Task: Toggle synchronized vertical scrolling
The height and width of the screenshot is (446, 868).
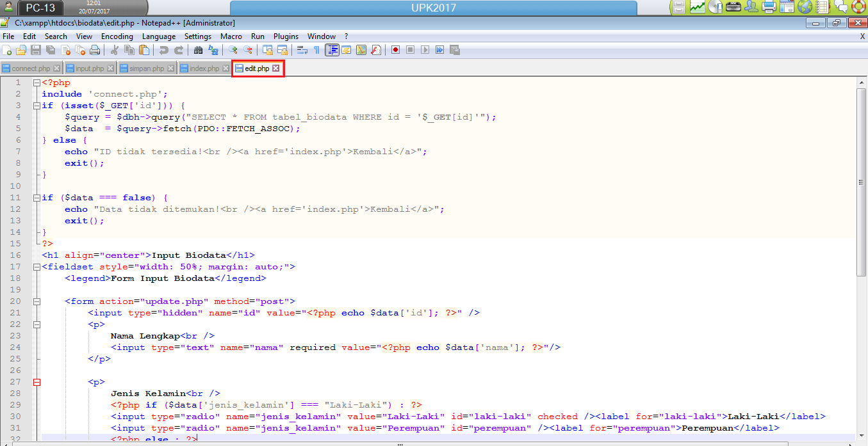Action: (267, 49)
